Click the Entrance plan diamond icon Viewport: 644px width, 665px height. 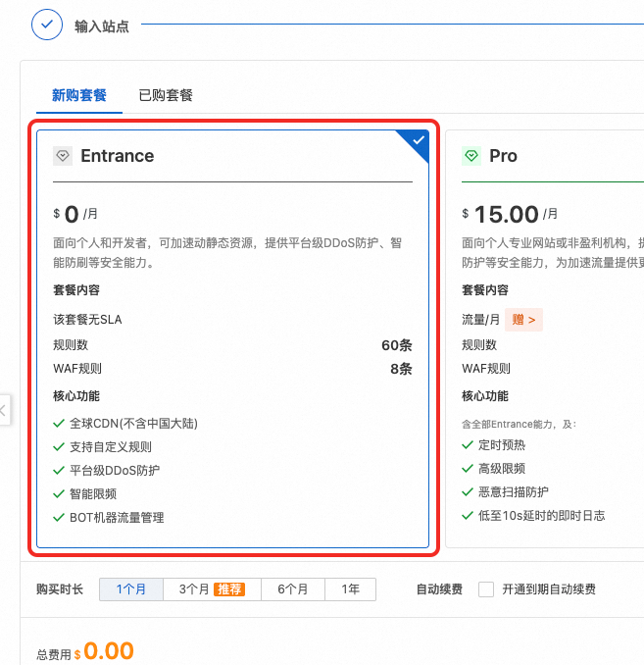[63, 156]
